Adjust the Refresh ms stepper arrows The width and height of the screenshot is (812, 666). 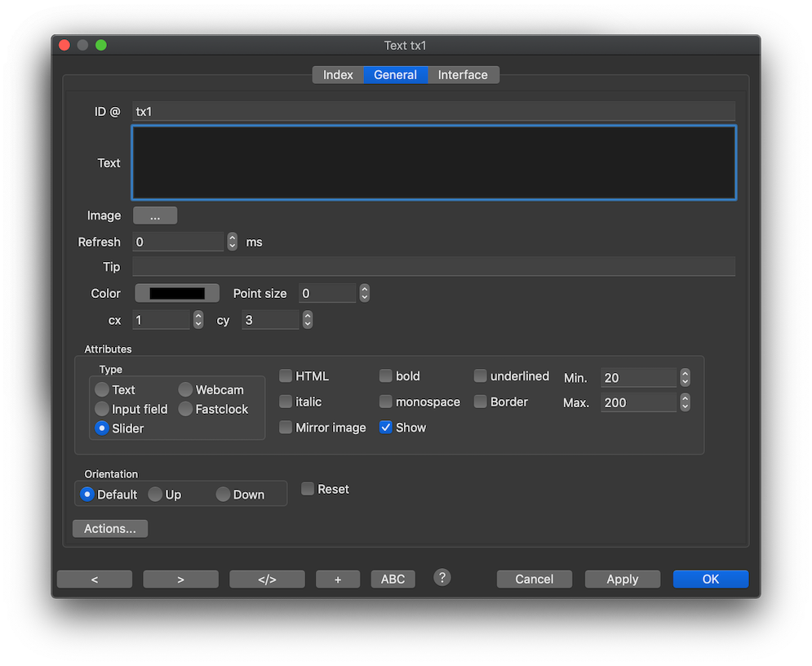tap(233, 242)
